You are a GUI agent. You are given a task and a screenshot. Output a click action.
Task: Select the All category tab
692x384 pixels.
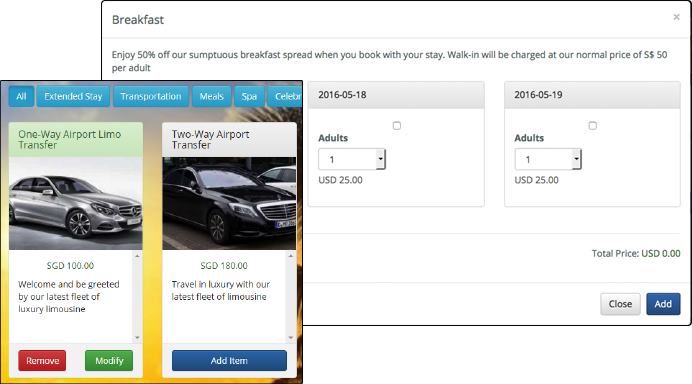(x=21, y=96)
